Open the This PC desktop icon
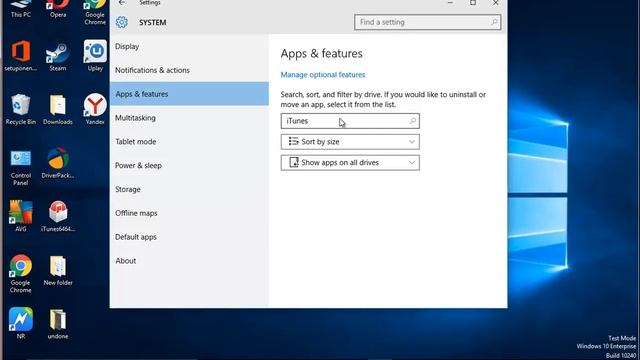This screenshot has width=640, height=360. [21, 8]
